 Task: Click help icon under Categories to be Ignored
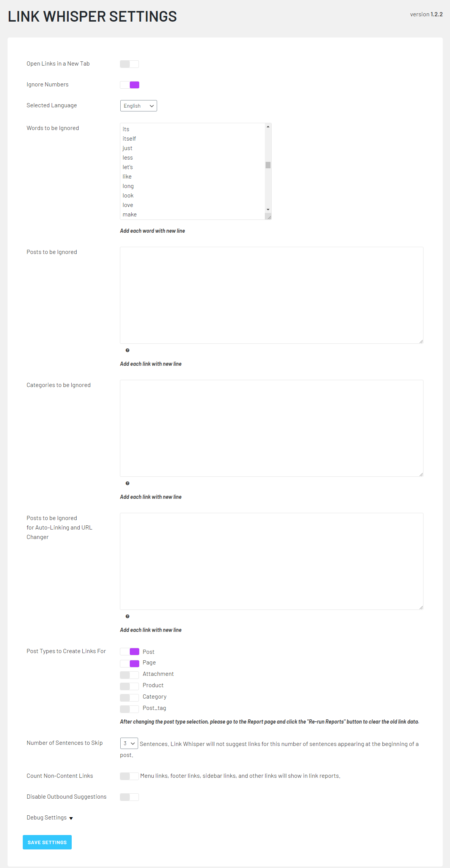pos(127,483)
